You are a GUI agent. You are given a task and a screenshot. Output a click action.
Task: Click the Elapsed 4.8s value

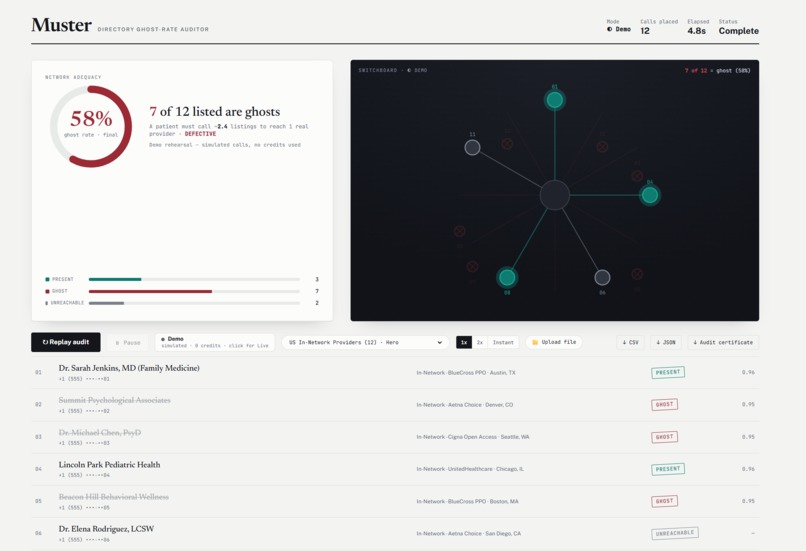(x=697, y=31)
